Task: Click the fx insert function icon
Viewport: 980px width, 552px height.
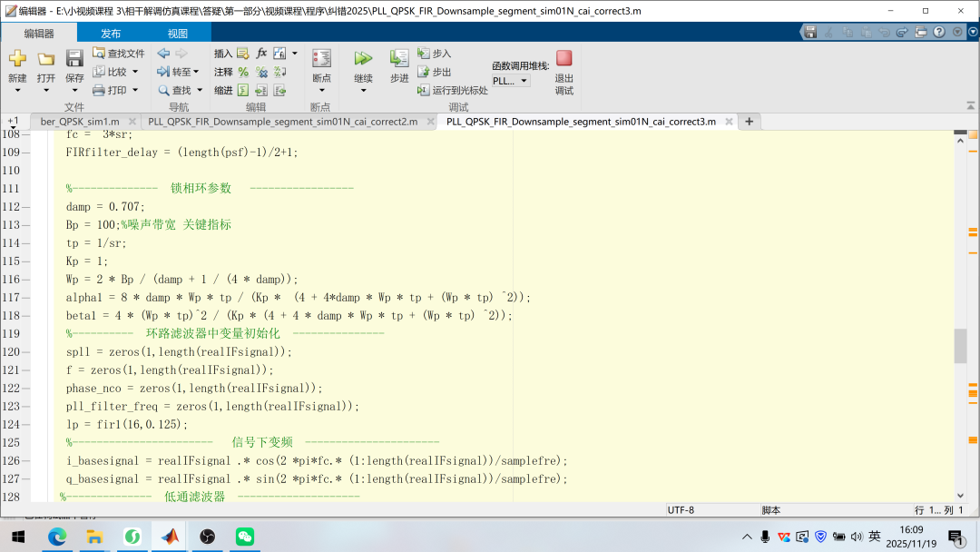Action: coord(261,54)
